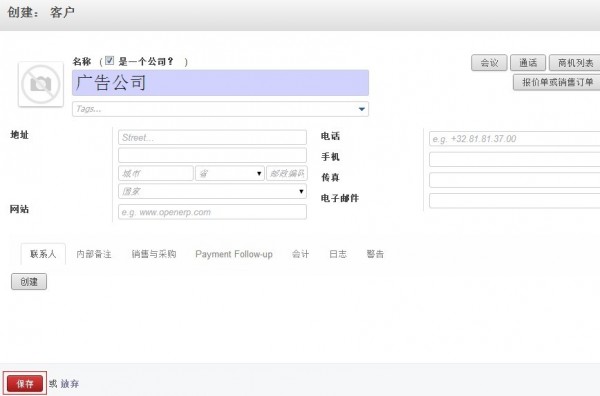Click the second street address line field
The height and width of the screenshot is (396, 600).
(212, 155)
